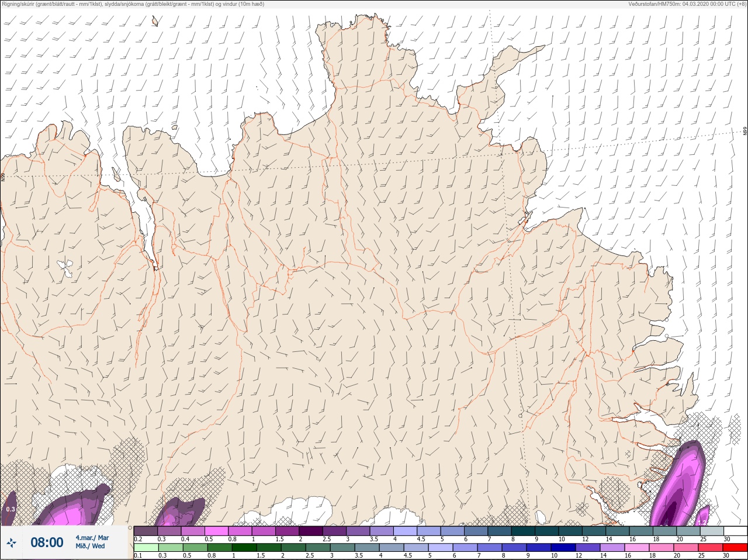Image resolution: width=748 pixels, height=560 pixels.
Task: Click the '0.1' legend scale number
Action: pos(138,555)
